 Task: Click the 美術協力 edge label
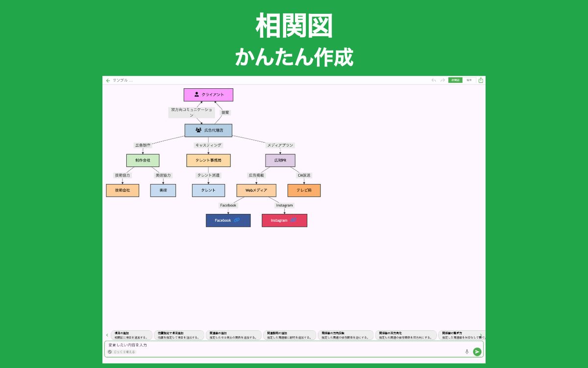click(x=163, y=175)
